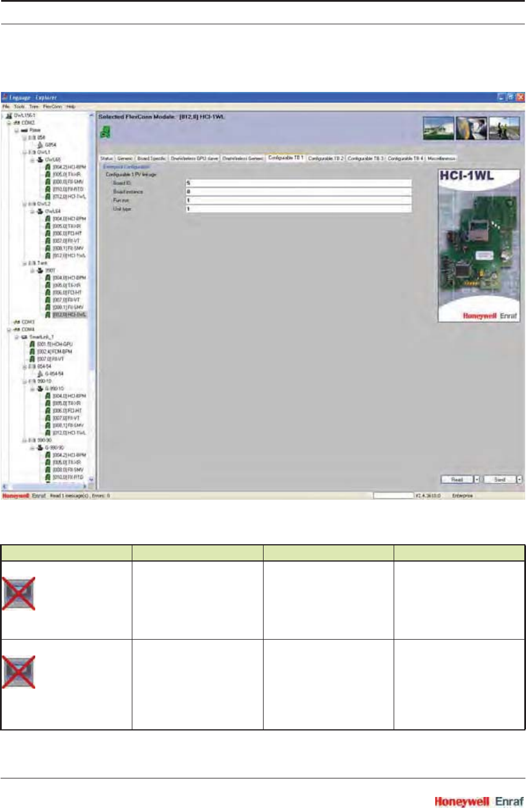This screenshot has height=812, width=526.
Task: Click the Send button
Action: pyautogui.click(x=500, y=479)
